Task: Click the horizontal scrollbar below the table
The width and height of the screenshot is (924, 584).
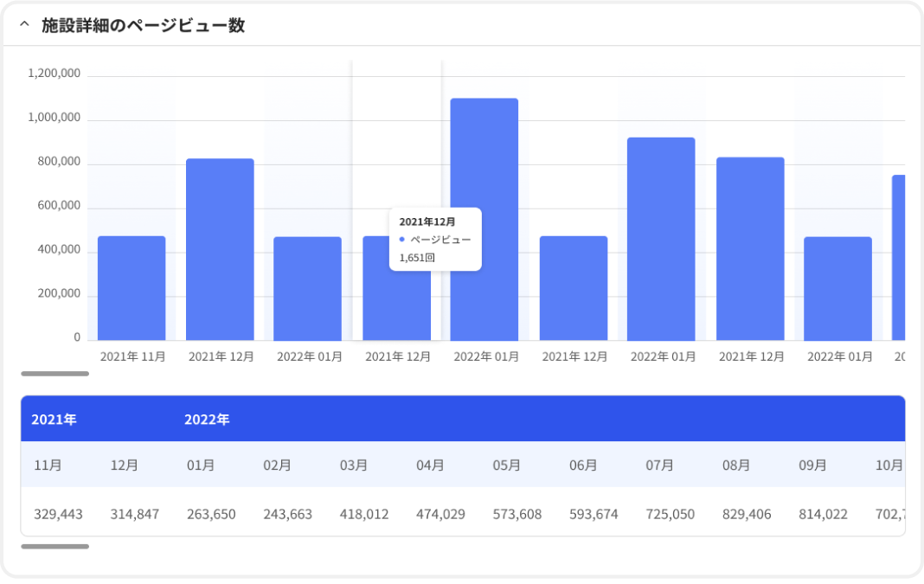Action: point(55,546)
